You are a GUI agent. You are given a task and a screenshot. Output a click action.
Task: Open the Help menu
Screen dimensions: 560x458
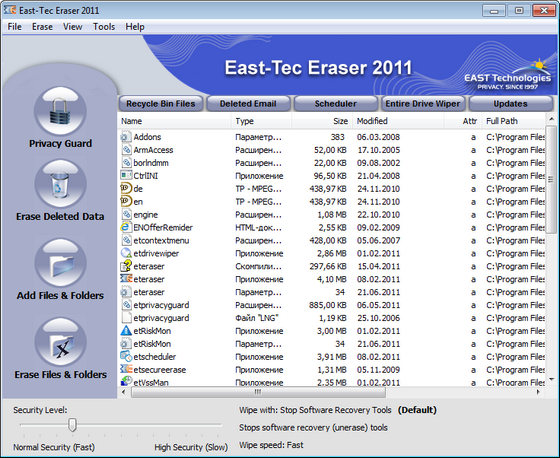(135, 27)
